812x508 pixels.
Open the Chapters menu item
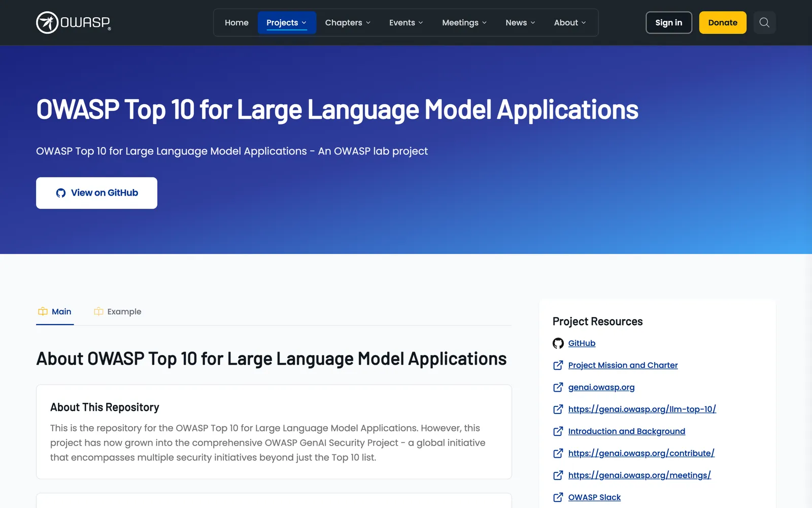point(348,23)
